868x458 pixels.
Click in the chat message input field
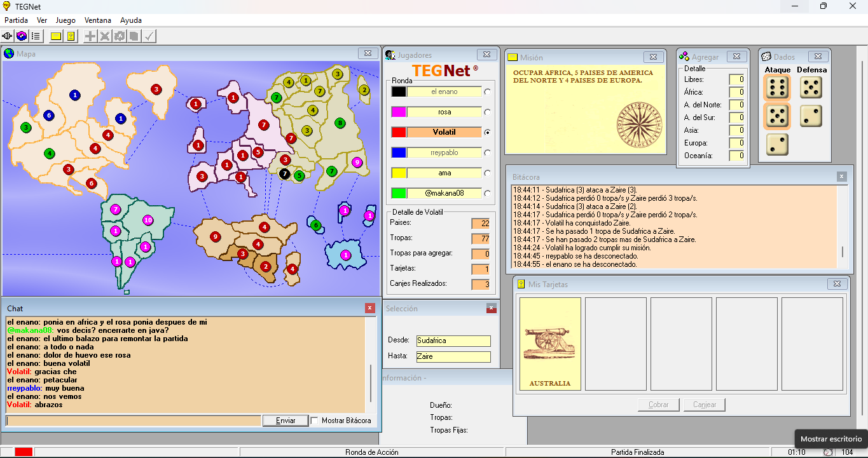click(134, 421)
